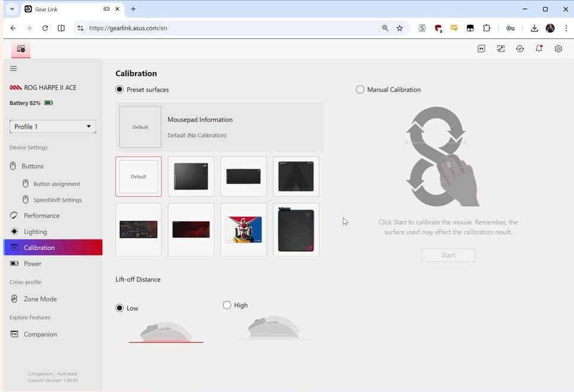Open the macro (M) icon in top toolbar

[x=481, y=48]
